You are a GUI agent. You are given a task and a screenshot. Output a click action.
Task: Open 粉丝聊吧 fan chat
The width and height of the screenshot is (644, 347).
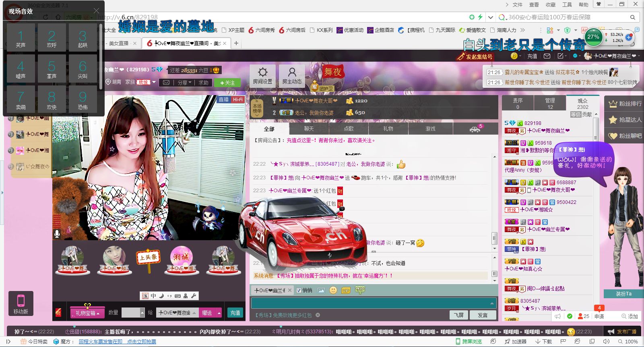point(625,136)
